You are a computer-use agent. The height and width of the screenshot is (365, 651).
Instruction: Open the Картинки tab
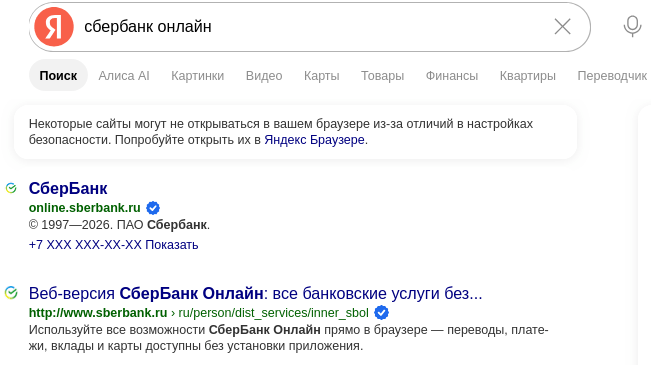tap(198, 76)
